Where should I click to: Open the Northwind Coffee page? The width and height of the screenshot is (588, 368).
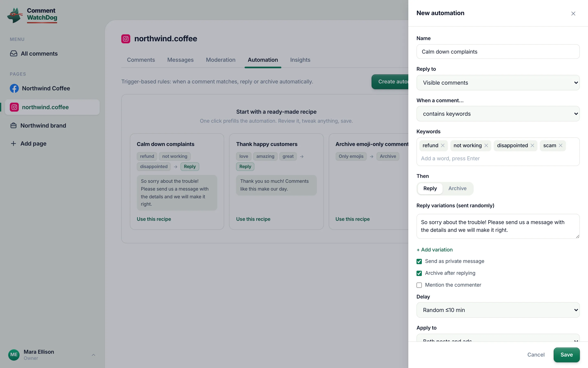52,88
